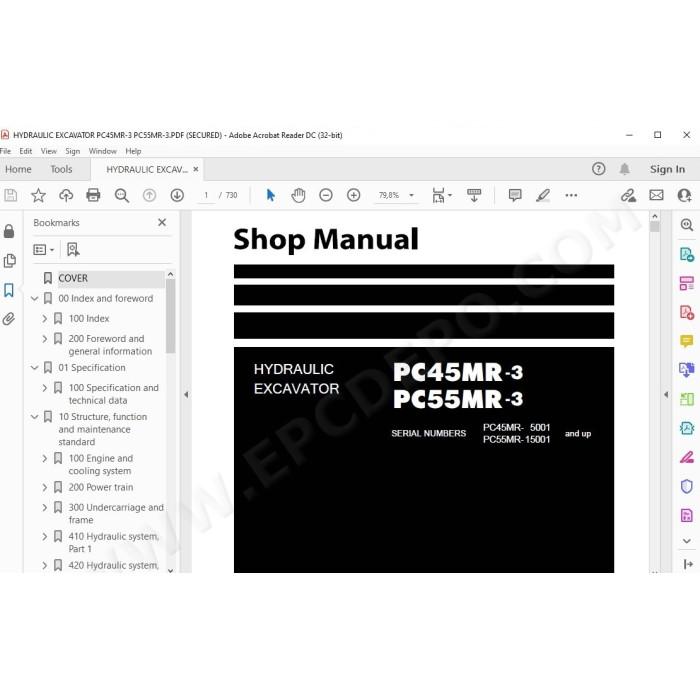Image resolution: width=700 pixels, height=700 pixels.
Task: Click the Sign In button
Action: [x=667, y=169]
